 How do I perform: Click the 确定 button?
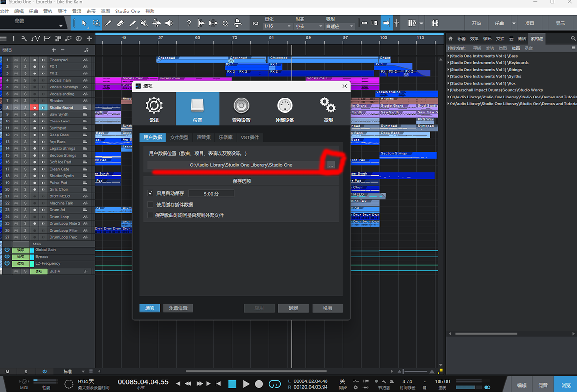[x=293, y=308]
